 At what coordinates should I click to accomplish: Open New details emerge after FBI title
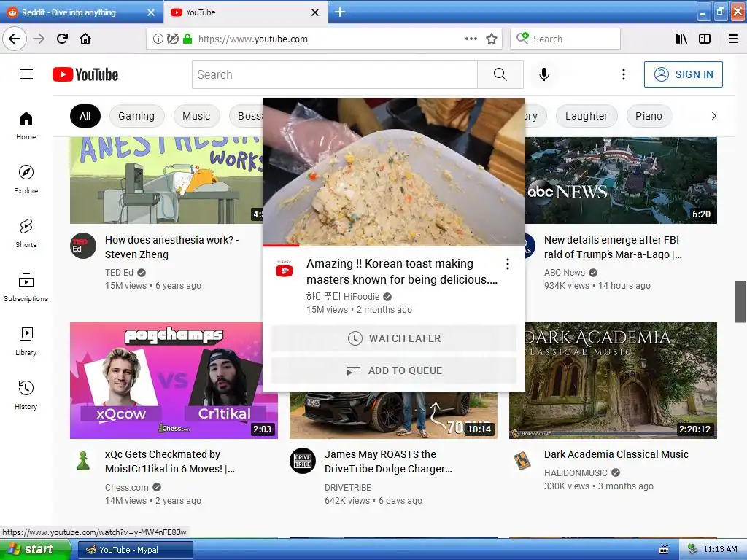[x=613, y=247]
